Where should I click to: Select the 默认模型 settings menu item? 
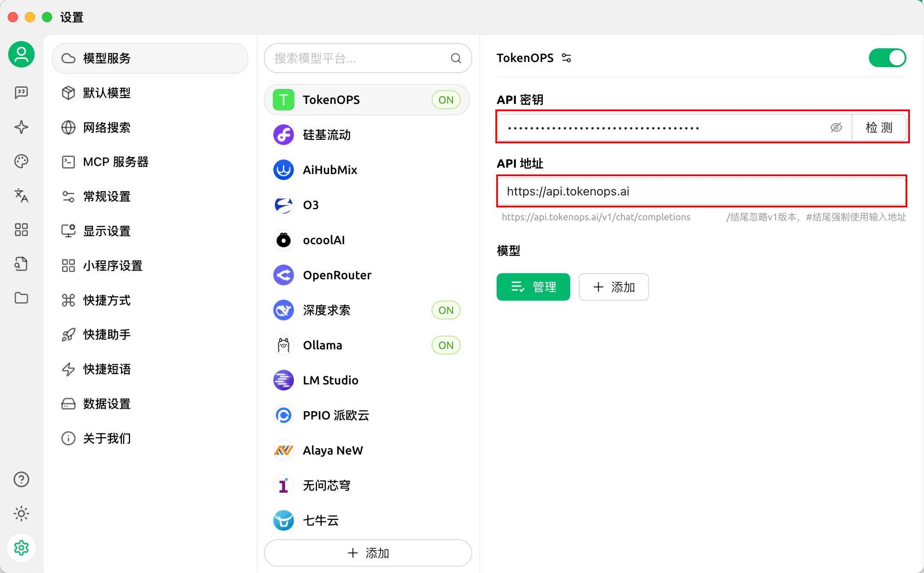(107, 93)
